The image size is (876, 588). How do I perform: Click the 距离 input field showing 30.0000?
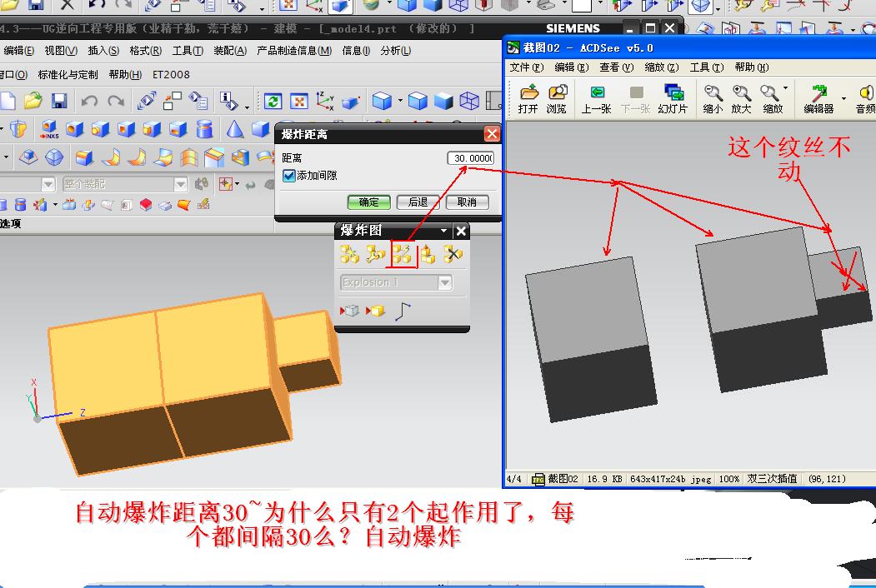point(470,158)
